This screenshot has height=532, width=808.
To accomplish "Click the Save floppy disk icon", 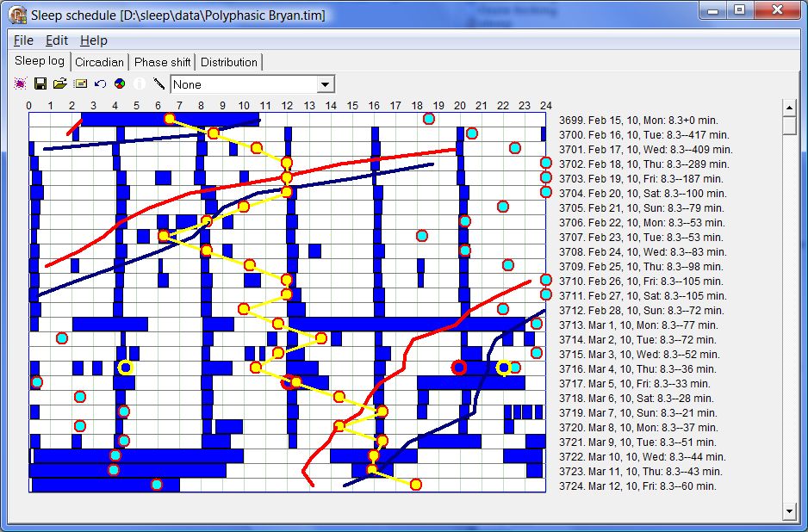I will (40, 84).
